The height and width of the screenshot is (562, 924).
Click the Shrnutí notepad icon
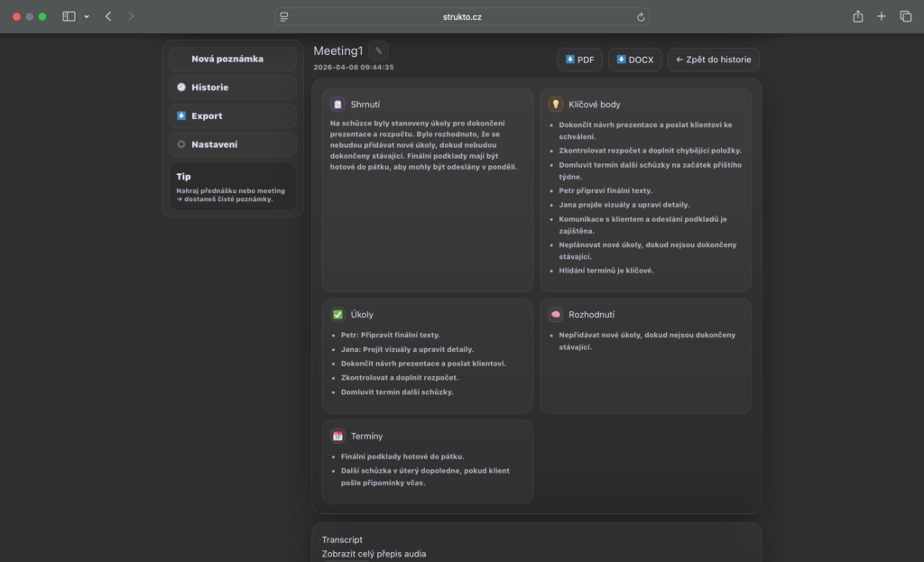[x=337, y=105]
